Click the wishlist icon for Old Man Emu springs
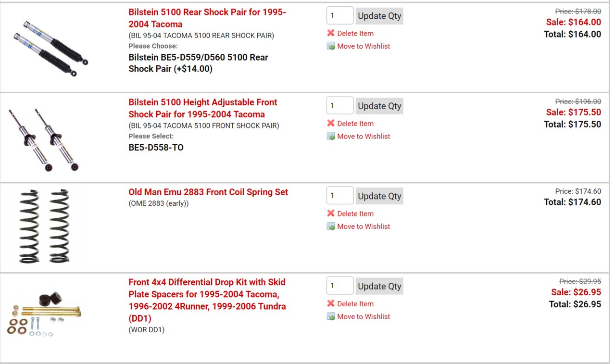The width and height of the screenshot is (615, 364). point(331,226)
